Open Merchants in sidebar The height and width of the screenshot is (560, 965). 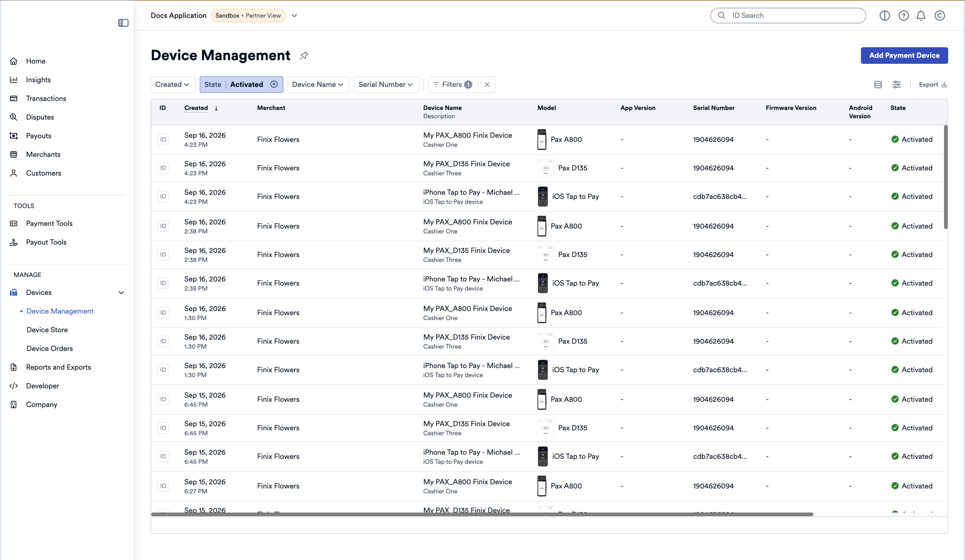[x=43, y=155]
